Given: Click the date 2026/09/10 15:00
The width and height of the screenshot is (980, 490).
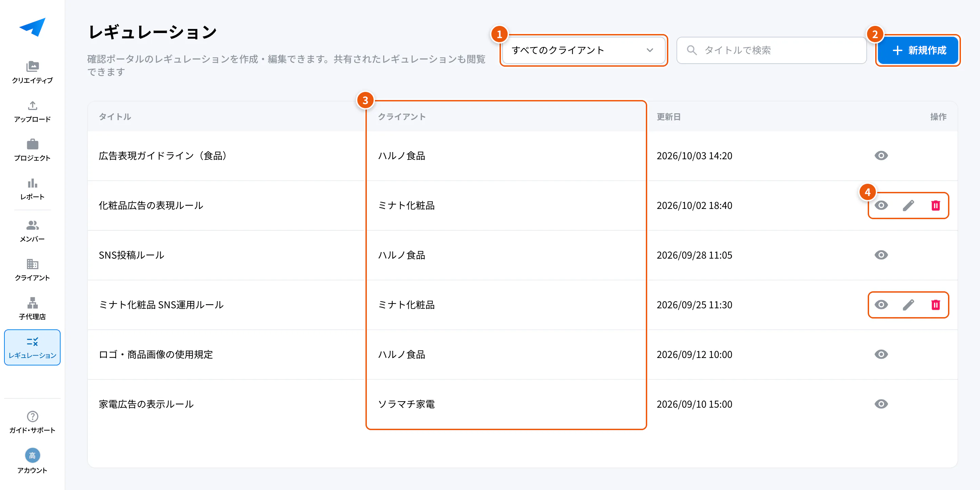Looking at the screenshot, I should pyautogui.click(x=694, y=404).
